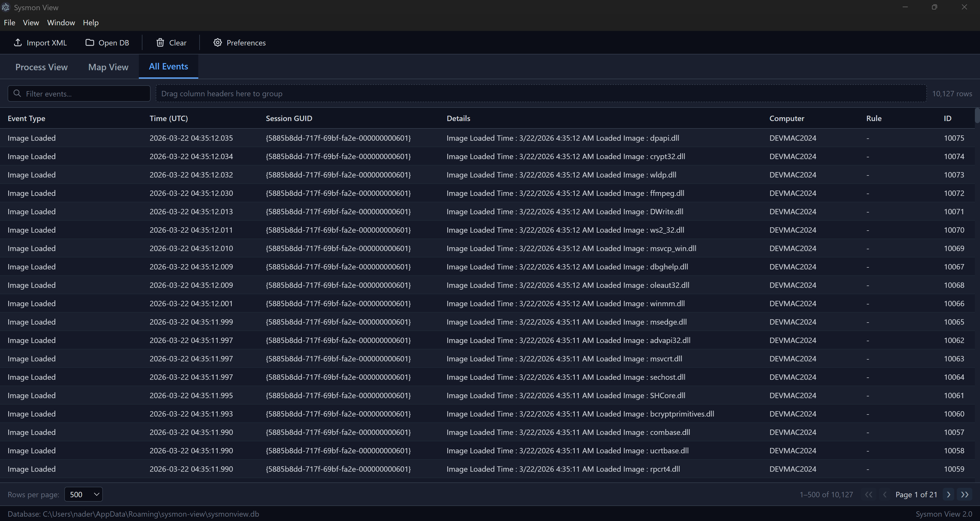Click timestamp 2026-03-22 04:35:11.999
980x521 pixels.
[191, 322]
